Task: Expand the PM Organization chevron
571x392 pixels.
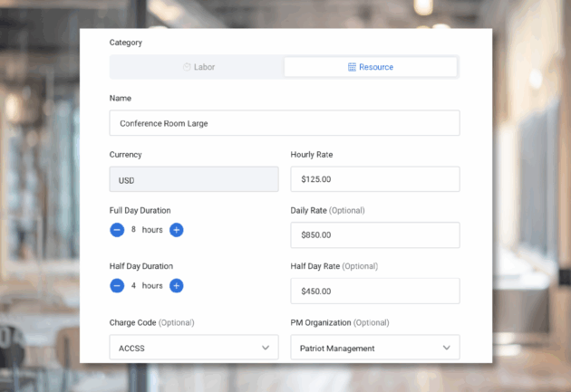Action: (447, 348)
